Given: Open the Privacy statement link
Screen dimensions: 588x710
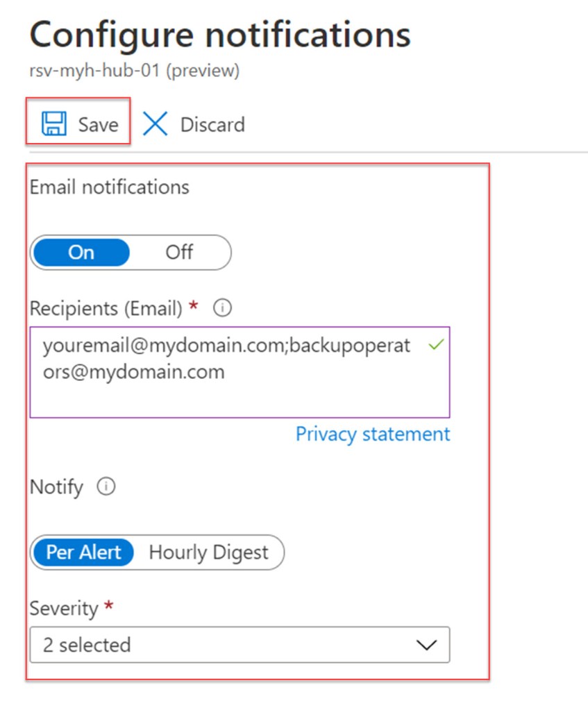Looking at the screenshot, I should click(372, 434).
